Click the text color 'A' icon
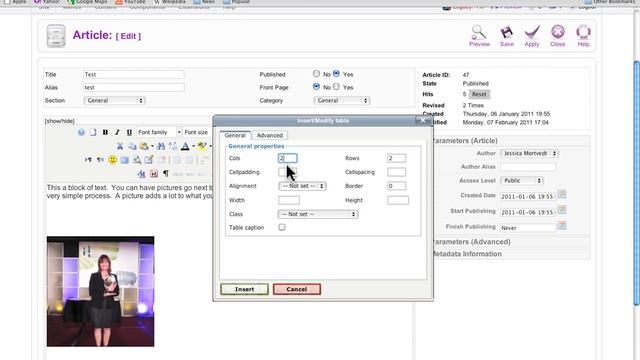 185,146
